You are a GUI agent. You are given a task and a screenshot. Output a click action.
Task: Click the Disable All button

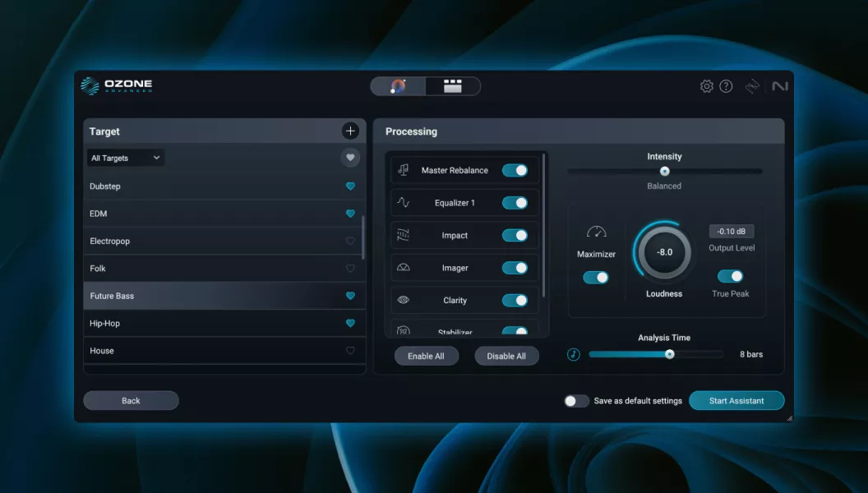tap(506, 356)
